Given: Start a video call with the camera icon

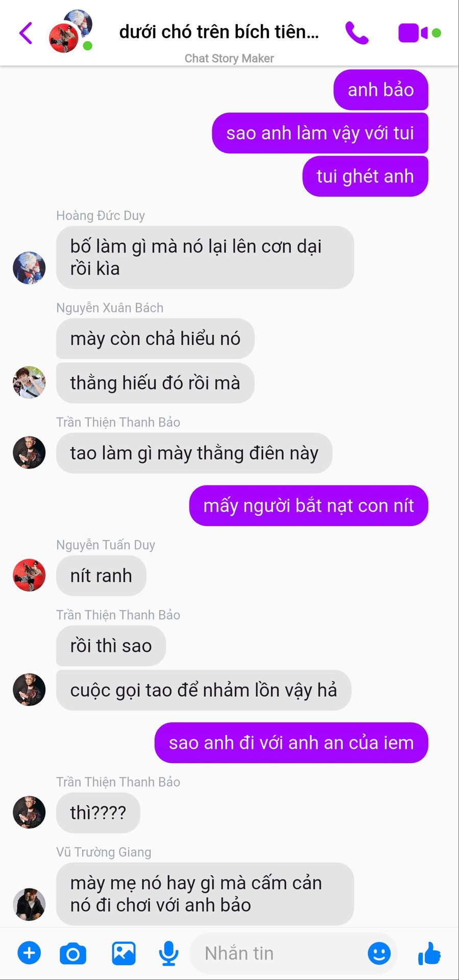Looking at the screenshot, I should (x=419, y=33).
